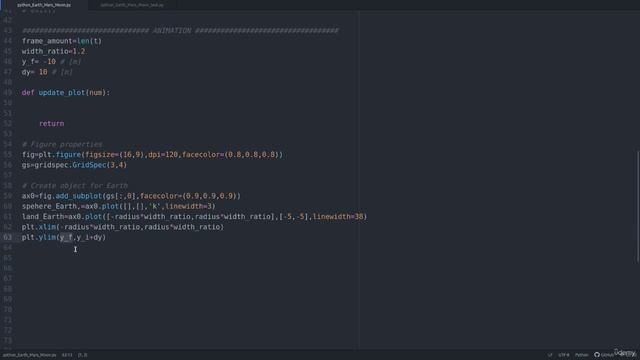Click the 63:11 cursor position indicator
Image resolution: width=640 pixels, height=360 pixels.
[x=67, y=355]
